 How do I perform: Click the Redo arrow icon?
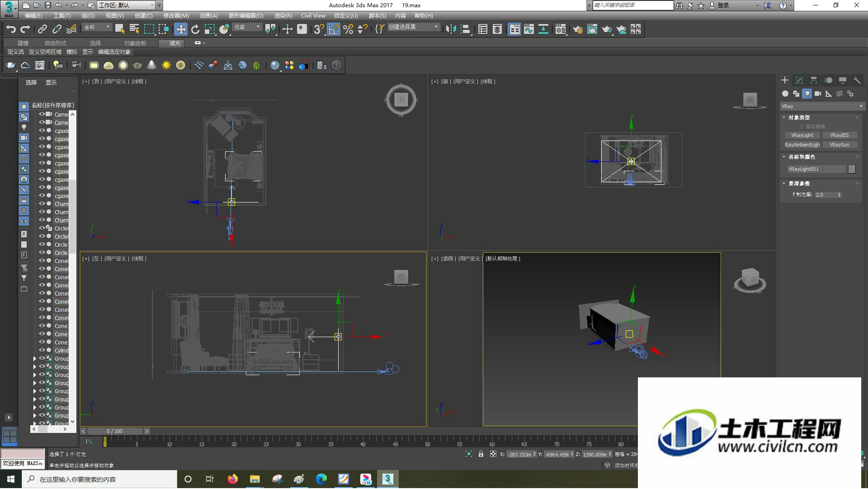coord(25,29)
